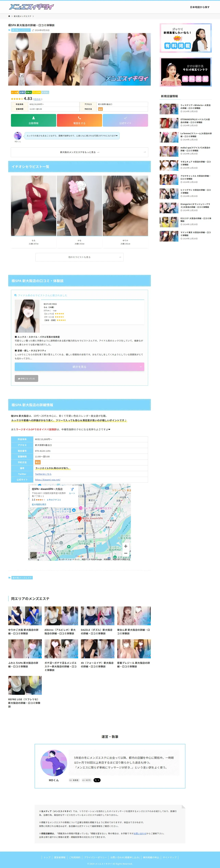This screenshot has height=868, width=220.
Task: Open the メンエスイキタイ site logo
Action: tap(31, 7)
